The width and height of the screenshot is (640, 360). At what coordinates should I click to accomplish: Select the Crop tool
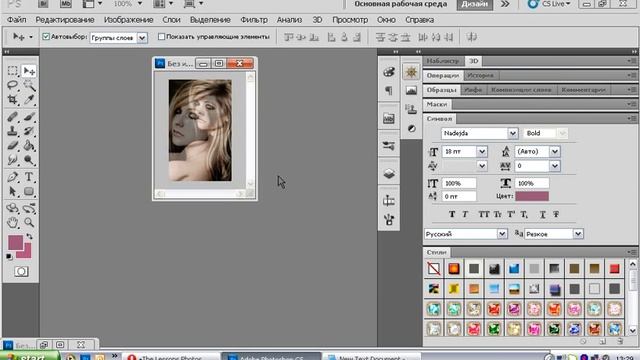pos(13,100)
